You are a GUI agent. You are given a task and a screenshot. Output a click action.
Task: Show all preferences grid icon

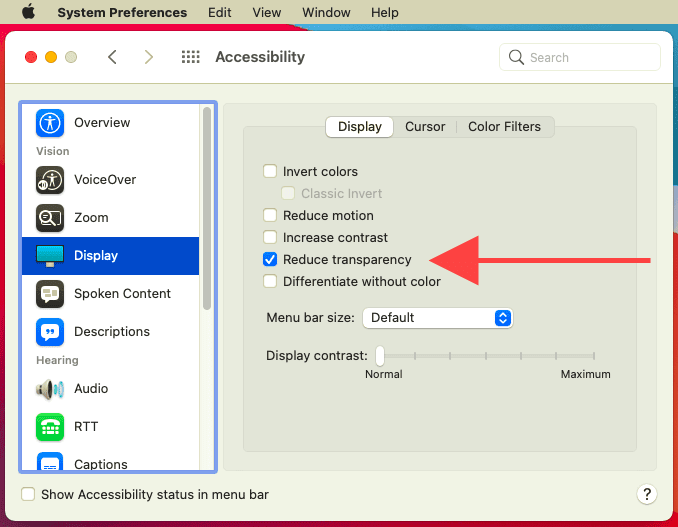coord(190,57)
